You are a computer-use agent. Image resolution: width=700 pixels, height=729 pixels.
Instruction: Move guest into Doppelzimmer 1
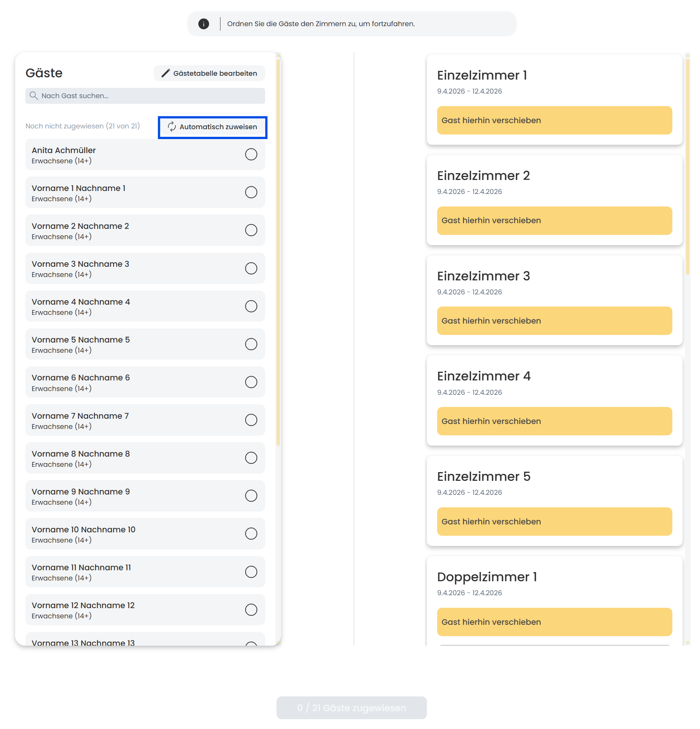[554, 622]
